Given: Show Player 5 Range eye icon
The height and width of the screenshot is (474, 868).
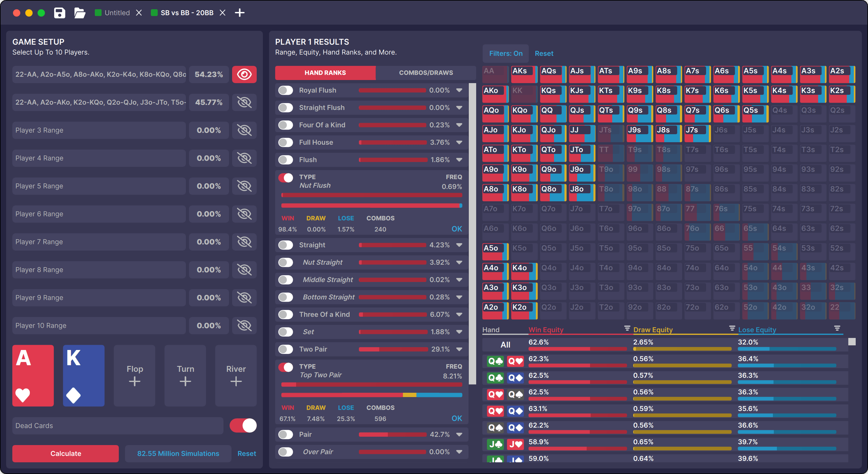Looking at the screenshot, I should coord(244,186).
